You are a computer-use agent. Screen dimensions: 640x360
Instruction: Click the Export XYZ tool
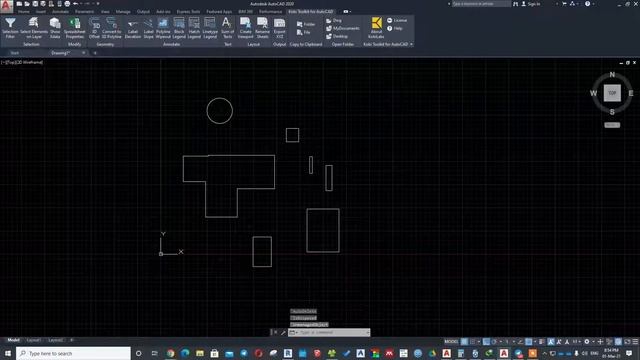pos(280,28)
